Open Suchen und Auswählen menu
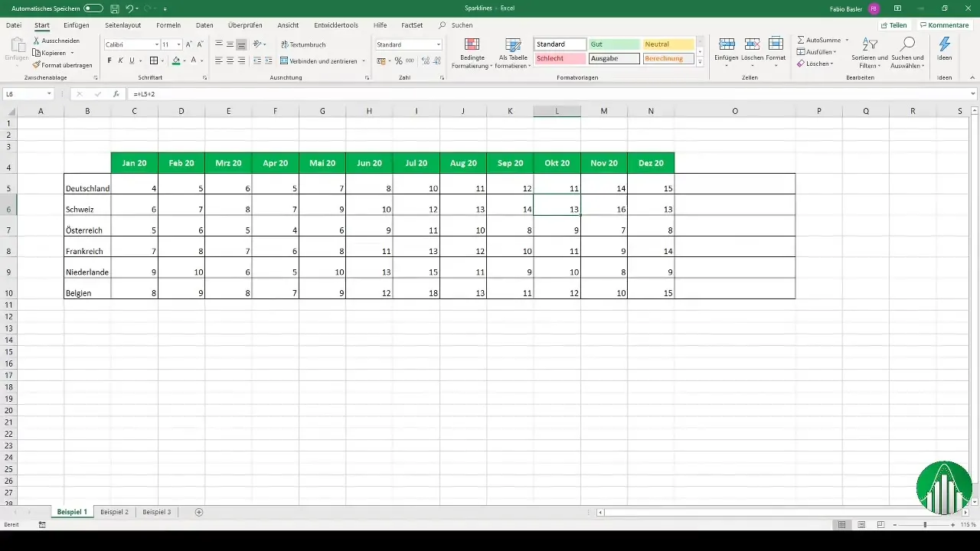980x551 pixels. click(x=908, y=53)
